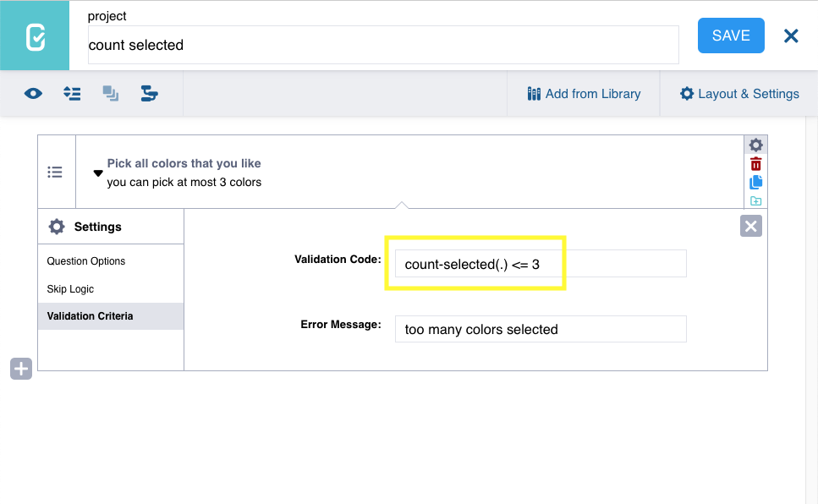Viewport: 818px width, 504px height.
Task: Click the plus icon to add question
Action: (21, 369)
